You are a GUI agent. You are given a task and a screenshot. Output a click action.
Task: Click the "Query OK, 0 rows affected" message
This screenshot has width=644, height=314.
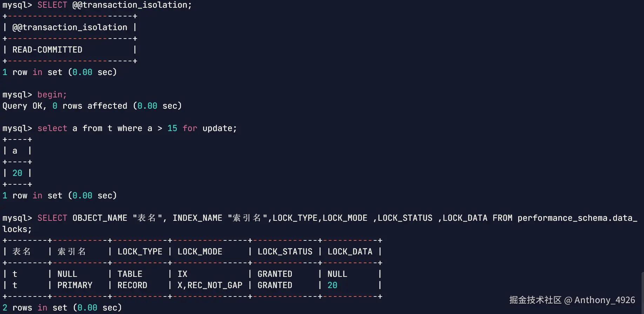[x=92, y=106]
